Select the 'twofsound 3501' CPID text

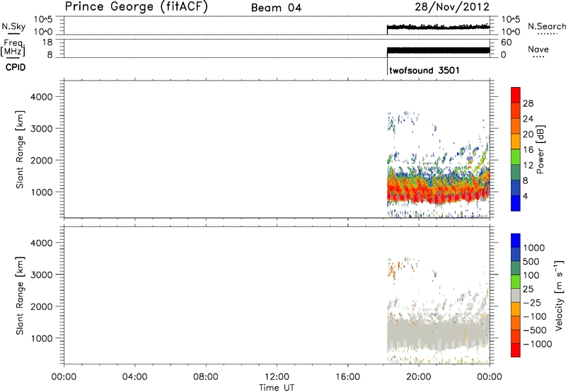424,70
